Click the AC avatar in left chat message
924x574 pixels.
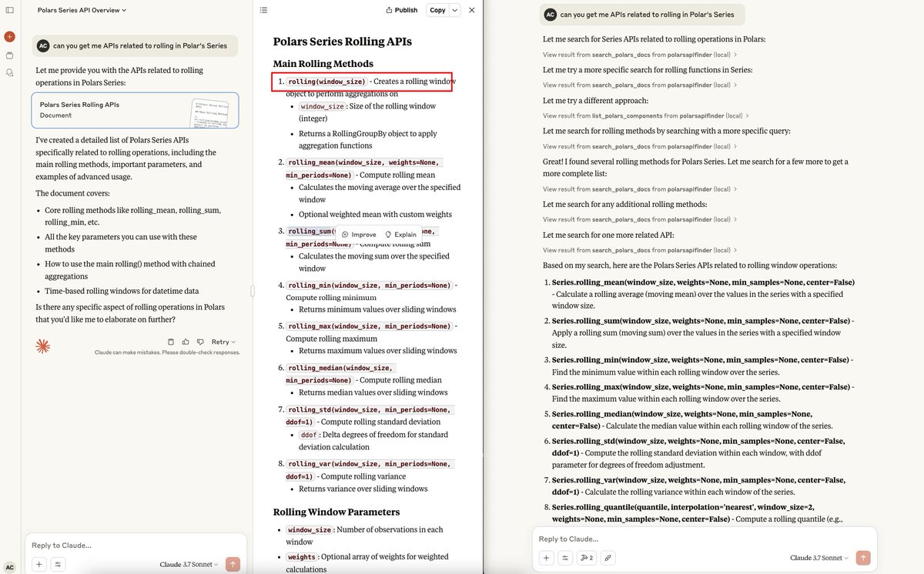43,45
